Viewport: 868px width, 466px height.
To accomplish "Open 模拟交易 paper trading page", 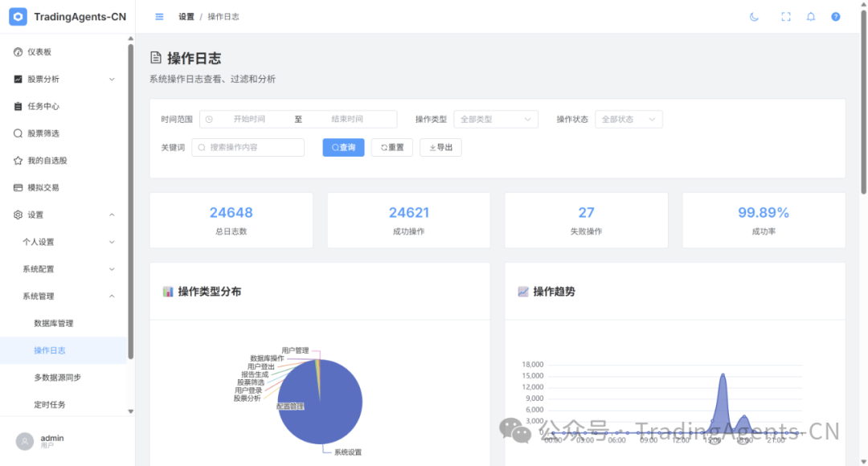I will click(x=43, y=188).
